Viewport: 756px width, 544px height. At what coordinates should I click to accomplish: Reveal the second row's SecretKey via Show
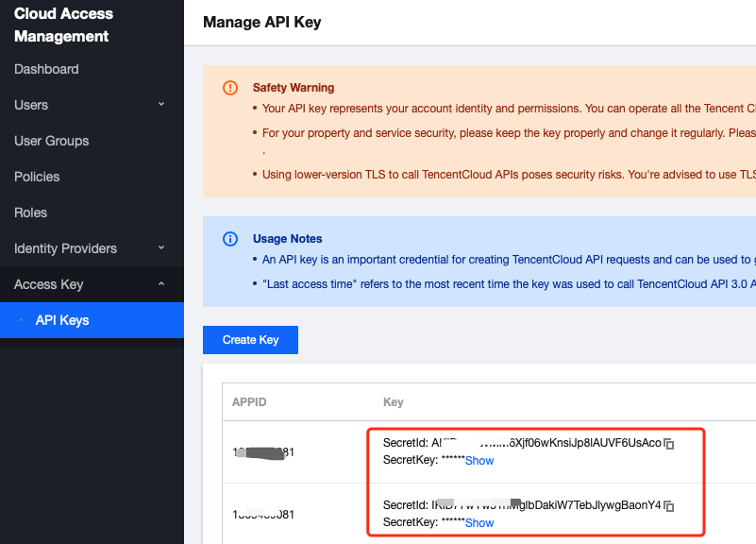pos(479,523)
